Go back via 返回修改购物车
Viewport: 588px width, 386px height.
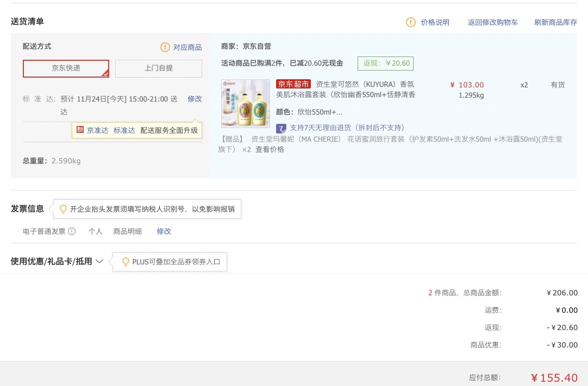point(493,22)
